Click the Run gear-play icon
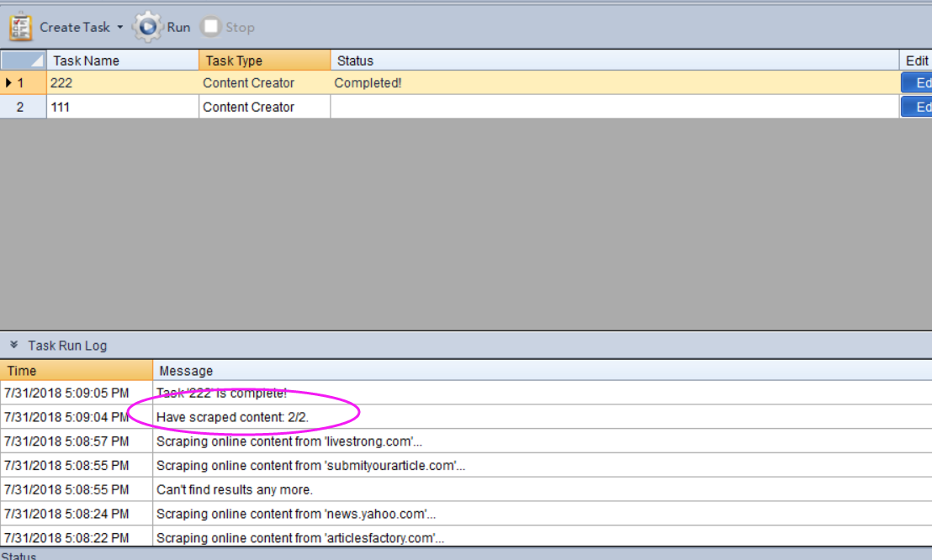This screenshot has height=560, width=932. pyautogui.click(x=148, y=27)
